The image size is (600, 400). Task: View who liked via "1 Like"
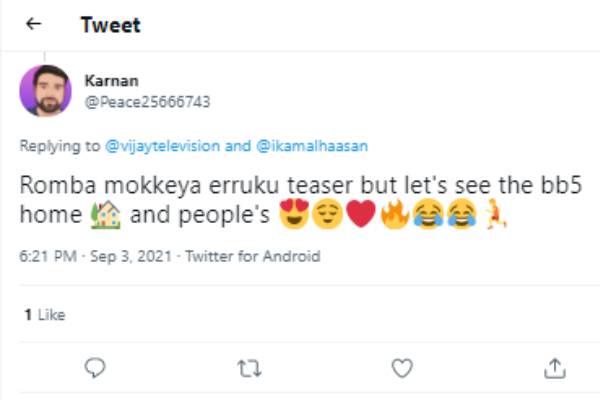45,314
